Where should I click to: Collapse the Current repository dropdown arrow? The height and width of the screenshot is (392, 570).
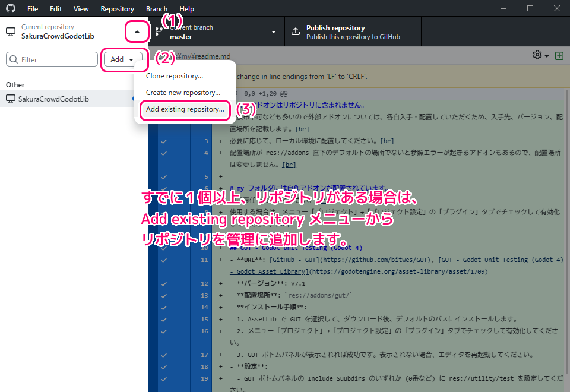pos(137,31)
